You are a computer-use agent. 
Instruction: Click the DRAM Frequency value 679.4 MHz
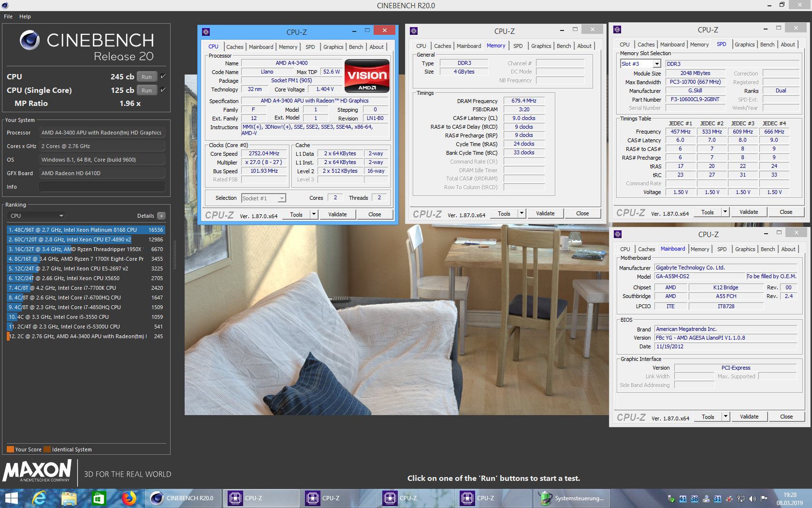[524, 101]
